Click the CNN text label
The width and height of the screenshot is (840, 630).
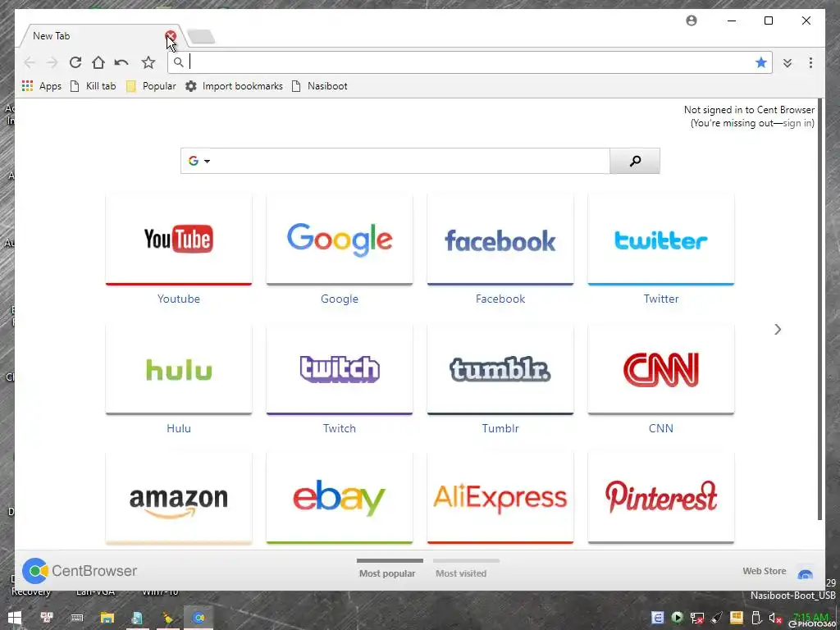point(661,428)
